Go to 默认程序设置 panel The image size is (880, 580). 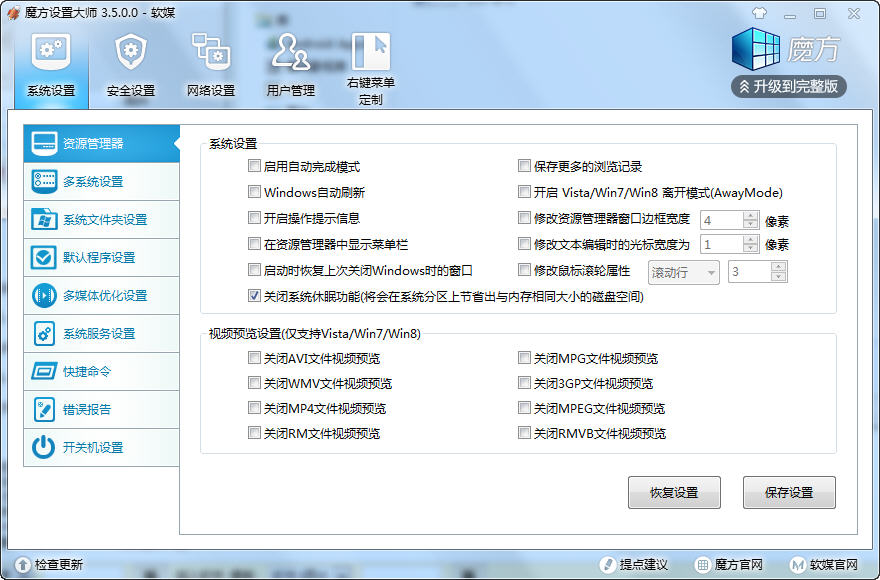pos(100,257)
